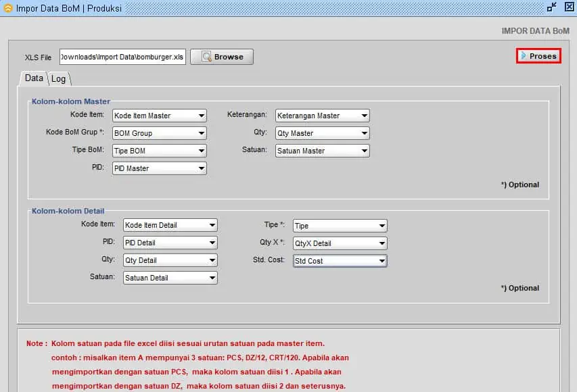This screenshot has width=577, height=392.
Task: Click the Kode BoM Grup label
Action: 74,132
